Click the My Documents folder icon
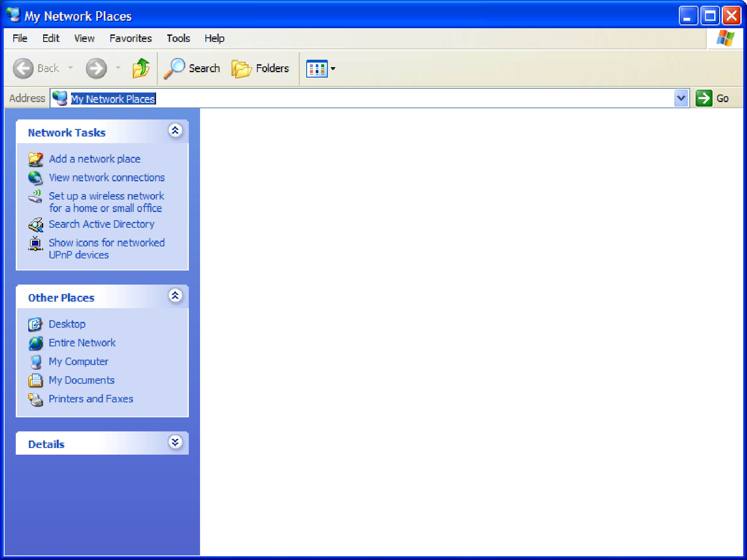747x560 pixels. [x=35, y=380]
